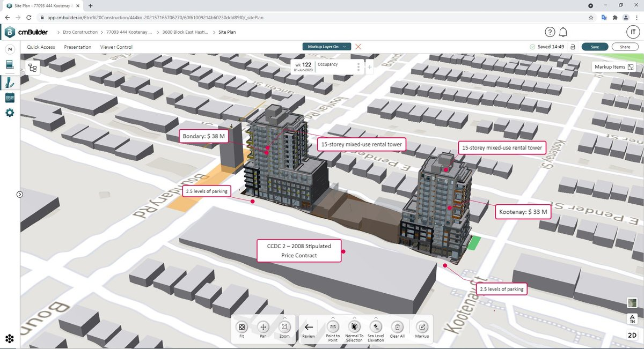Open the Quick Access menu
The image size is (644, 349).
[x=41, y=47]
